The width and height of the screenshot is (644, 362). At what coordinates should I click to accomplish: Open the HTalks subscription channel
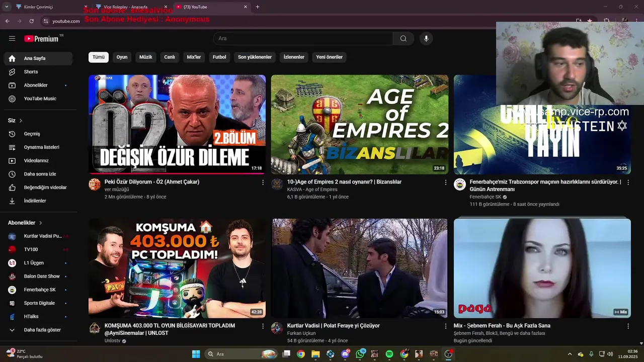tap(38, 317)
